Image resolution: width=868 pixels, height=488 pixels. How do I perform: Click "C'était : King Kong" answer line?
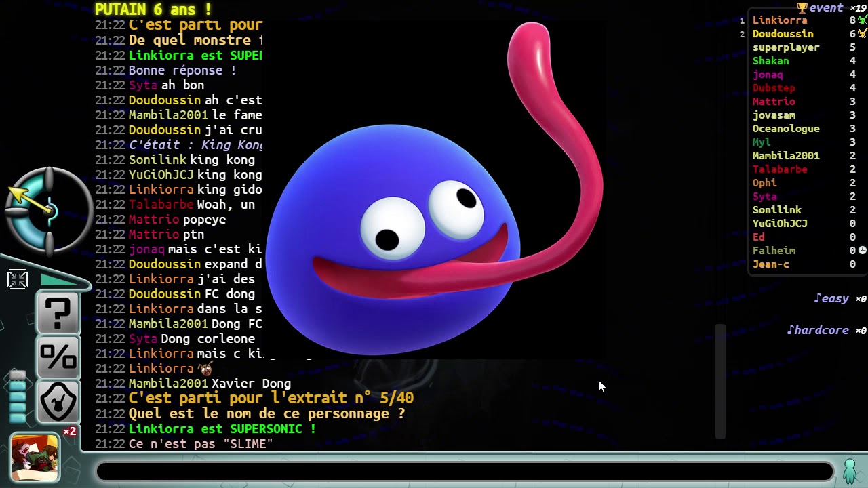click(195, 145)
